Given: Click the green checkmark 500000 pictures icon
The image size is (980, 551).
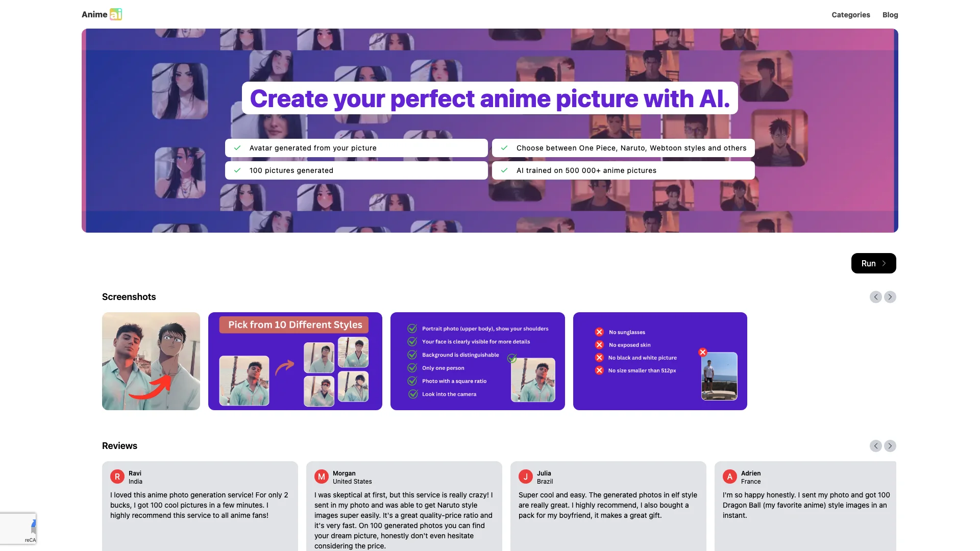Looking at the screenshot, I should (x=504, y=170).
